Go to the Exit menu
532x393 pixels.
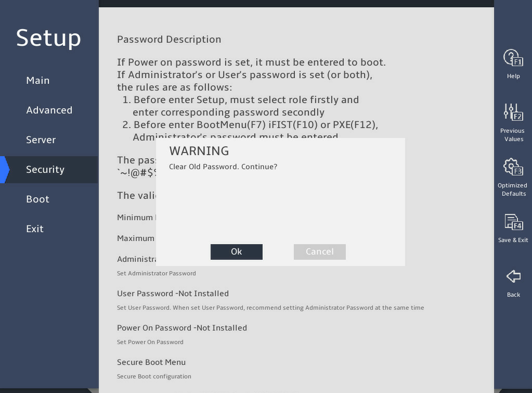point(35,229)
